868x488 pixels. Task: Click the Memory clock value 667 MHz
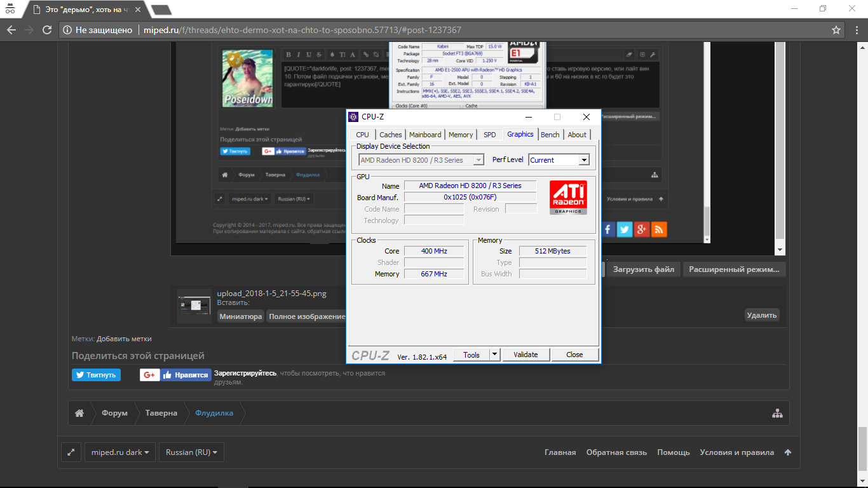pyautogui.click(x=434, y=274)
